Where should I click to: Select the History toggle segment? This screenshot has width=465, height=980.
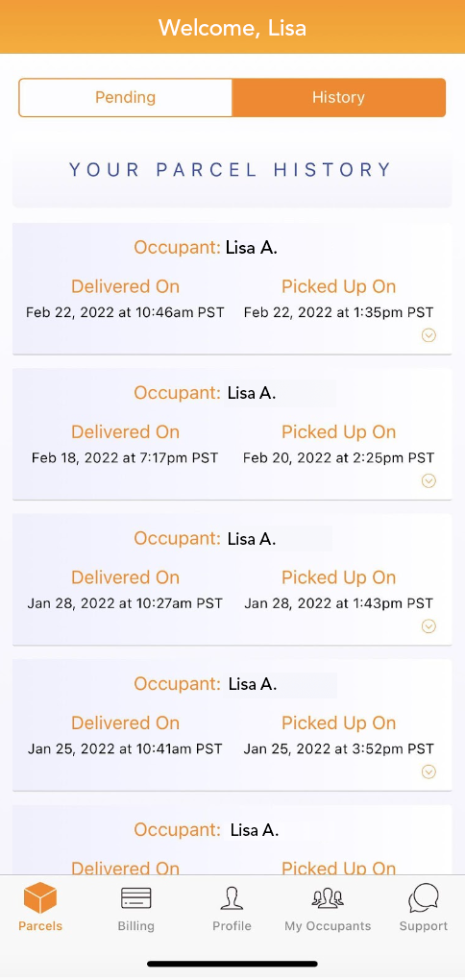point(339,97)
